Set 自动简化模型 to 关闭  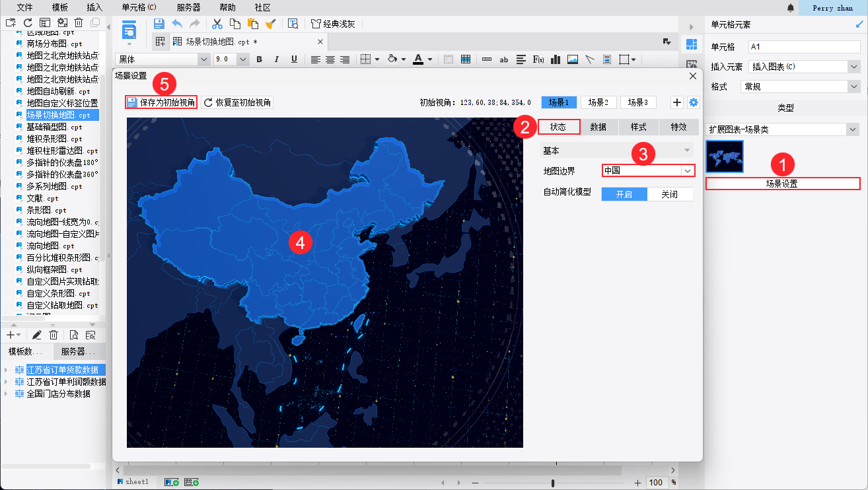tap(670, 194)
